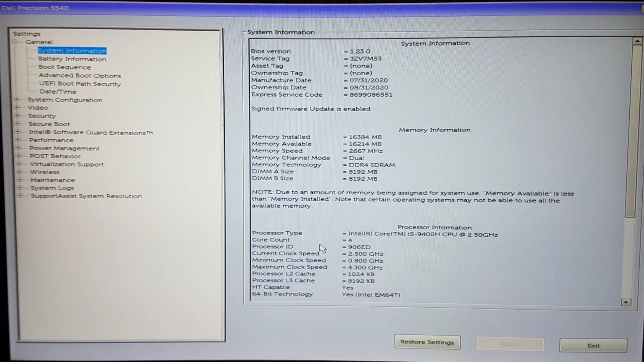Expand the Wireless node
The image size is (644, 362).
(19, 172)
